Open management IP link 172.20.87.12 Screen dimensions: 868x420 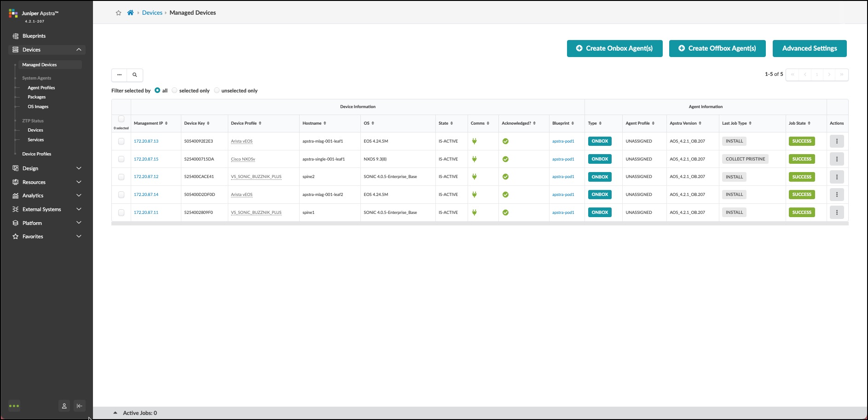146,177
